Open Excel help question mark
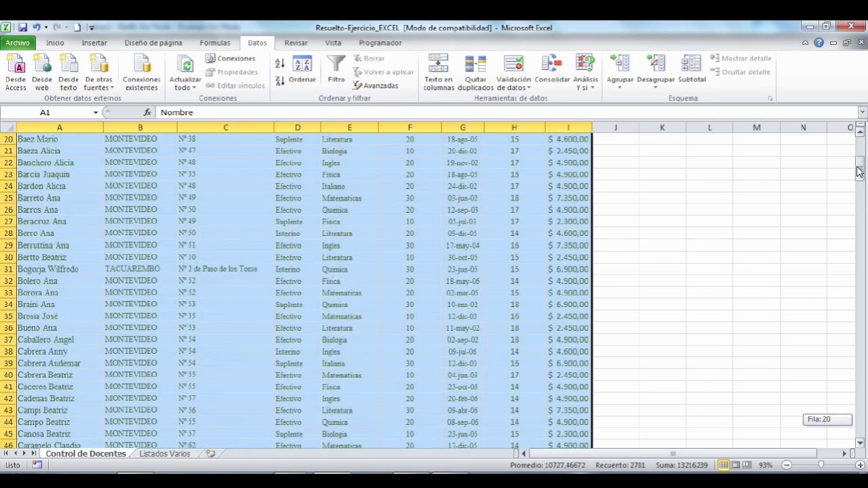The width and height of the screenshot is (868, 488). (818, 43)
